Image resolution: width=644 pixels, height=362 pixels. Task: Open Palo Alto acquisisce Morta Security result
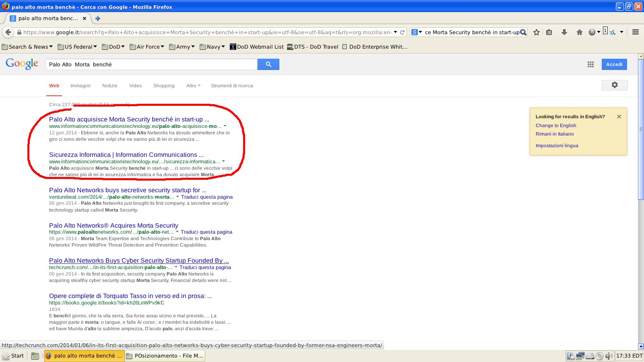click(x=129, y=119)
